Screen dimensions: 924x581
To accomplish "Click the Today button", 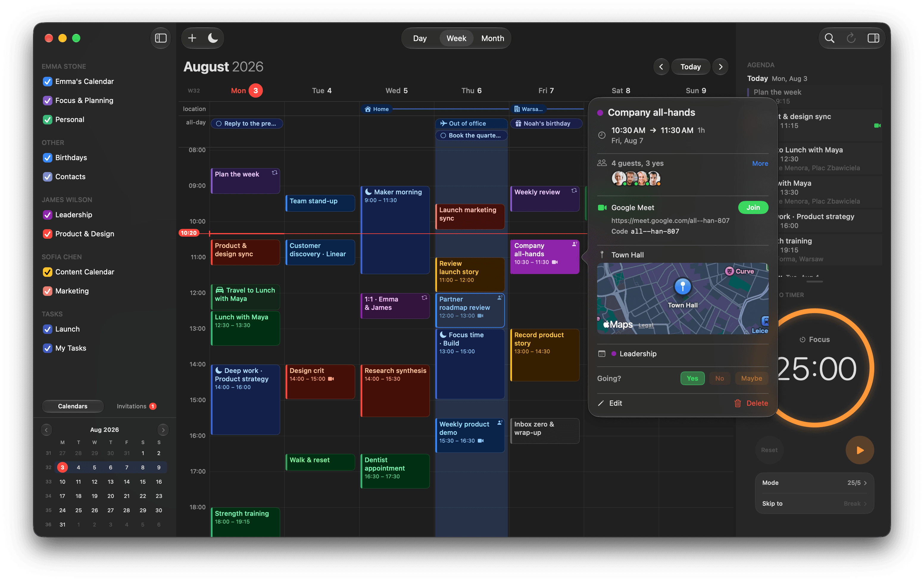I will tap(690, 67).
